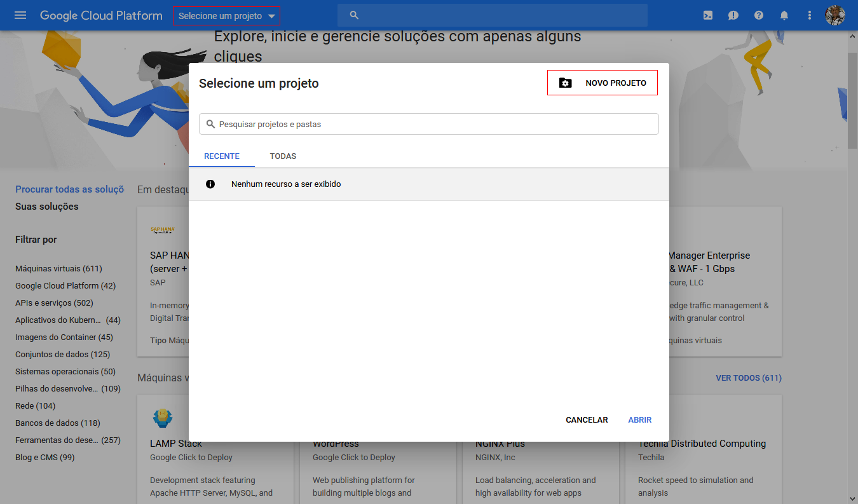The image size is (858, 504).
Task: Click Google Cloud Platform logo text
Action: coord(101,15)
